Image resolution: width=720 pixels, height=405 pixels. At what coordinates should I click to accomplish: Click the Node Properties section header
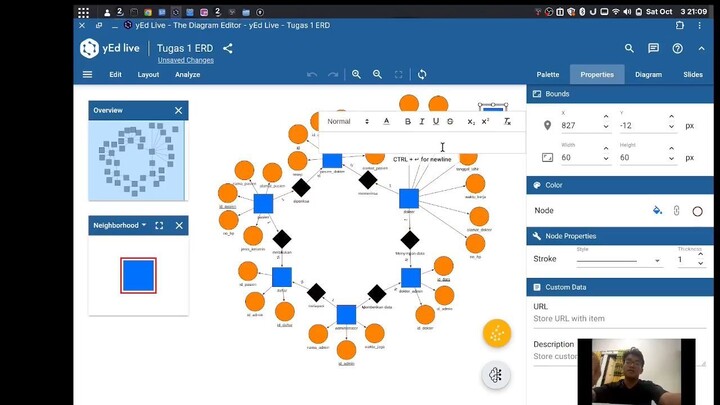[x=620, y=236]
